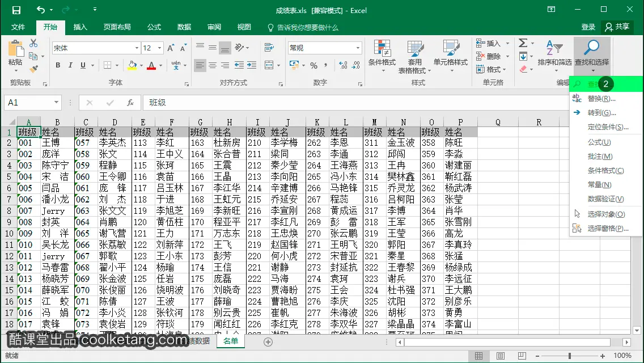Switch to the 公式 ribbon tab
Viewport: 644px width, 363px height.
154,27
